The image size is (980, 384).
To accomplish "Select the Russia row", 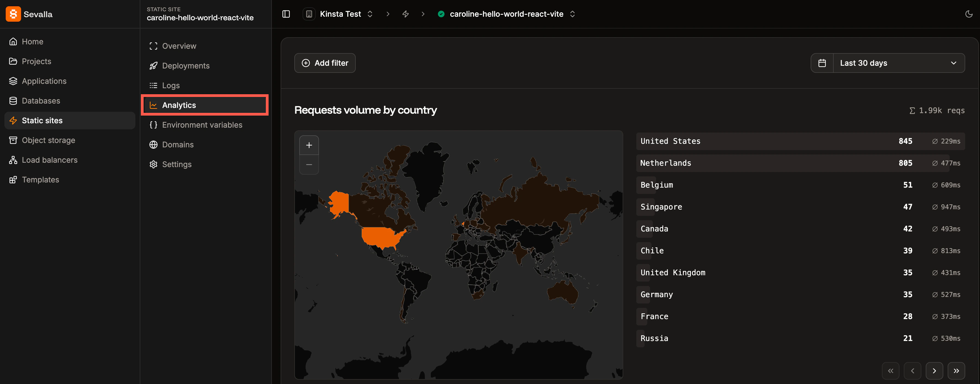I will tap(800, 338).
